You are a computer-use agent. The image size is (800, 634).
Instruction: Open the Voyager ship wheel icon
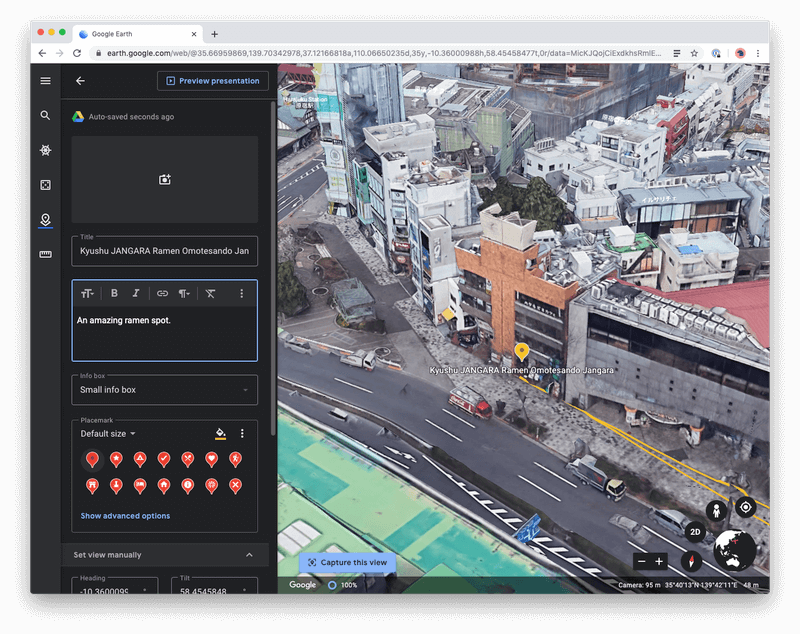(x=45, y=150)
